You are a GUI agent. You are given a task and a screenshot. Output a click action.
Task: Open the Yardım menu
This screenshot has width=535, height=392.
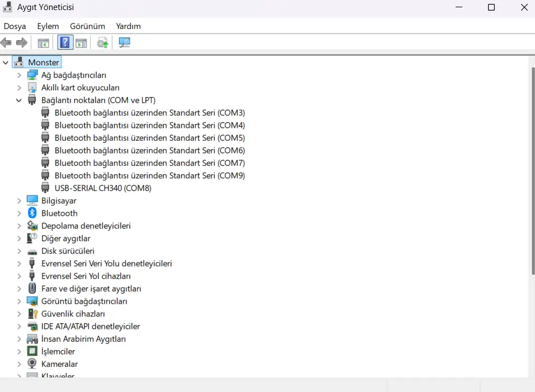(128, 26)
